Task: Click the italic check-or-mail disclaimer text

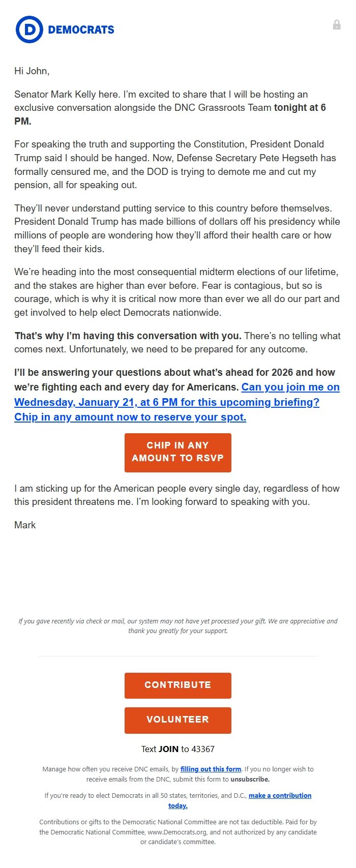Action: 177,625
